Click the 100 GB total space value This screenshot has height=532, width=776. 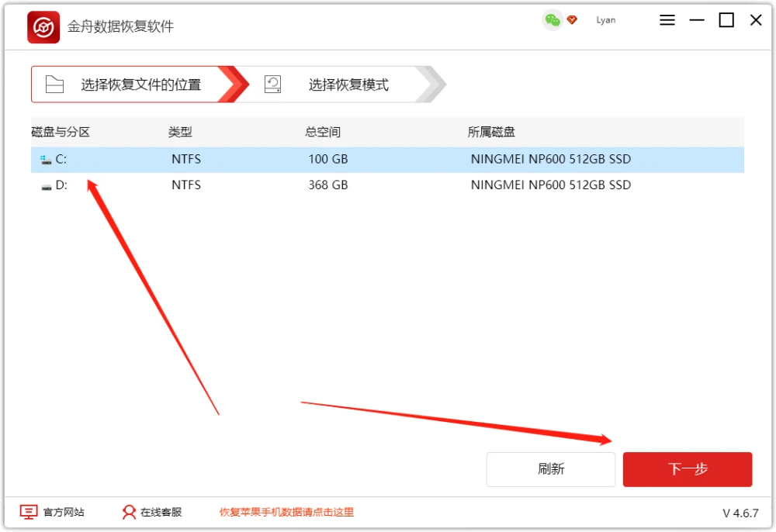[328, 159]
